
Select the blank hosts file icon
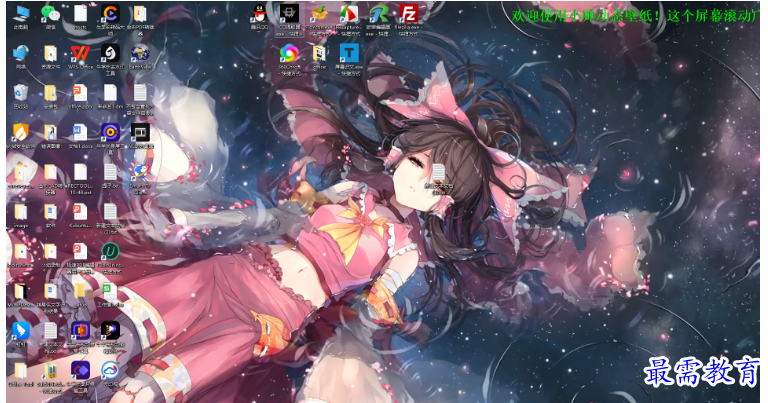click(x=80, y=14)
